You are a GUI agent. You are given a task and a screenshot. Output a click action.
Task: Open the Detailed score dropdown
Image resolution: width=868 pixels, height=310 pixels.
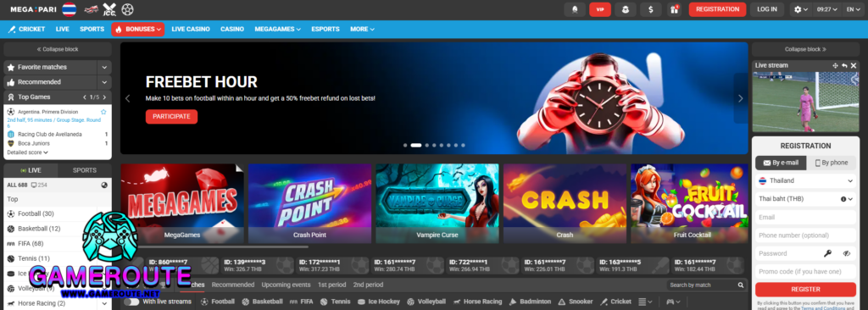pos(28,152)
